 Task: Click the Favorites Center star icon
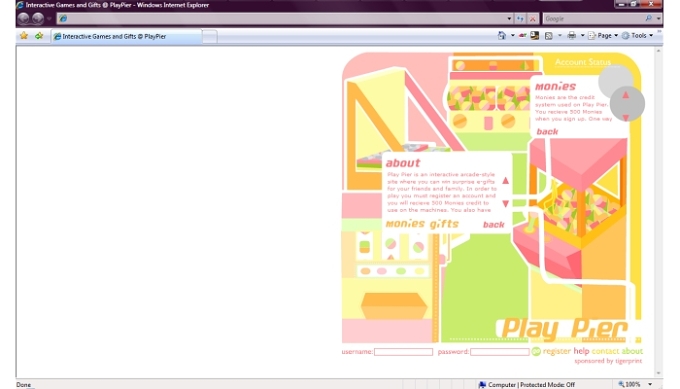click(x=24, y=36)
